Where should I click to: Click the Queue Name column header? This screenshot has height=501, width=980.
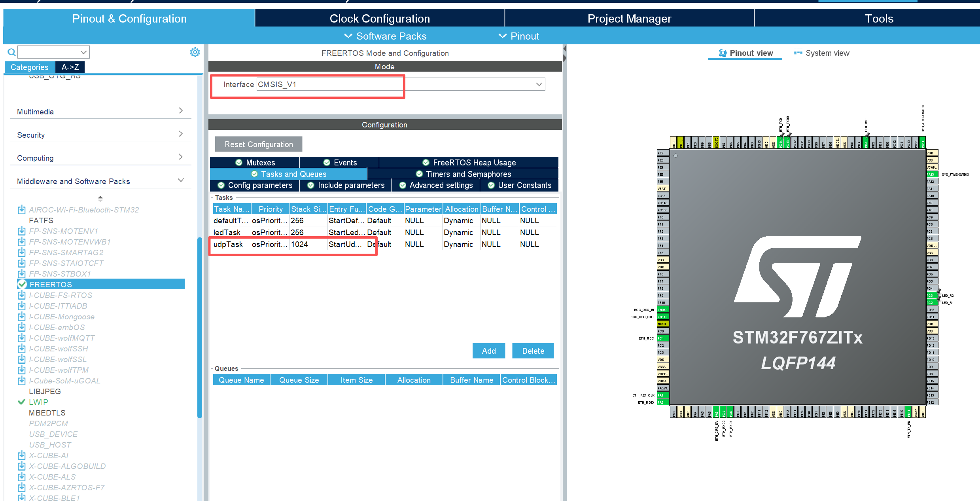tap(241, 380)
